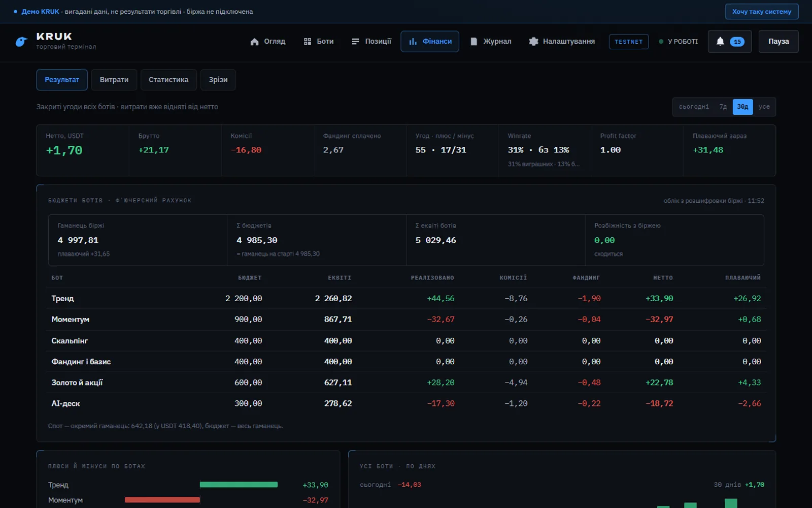The image size is (812, 508).
Task: Open the notifications bell icon
Action: pos(720,42)
